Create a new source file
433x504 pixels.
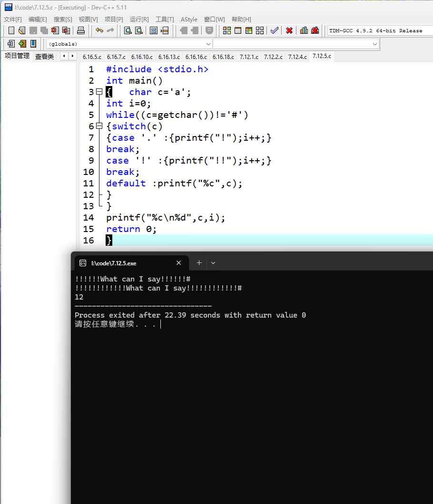(x=11, y=30)
